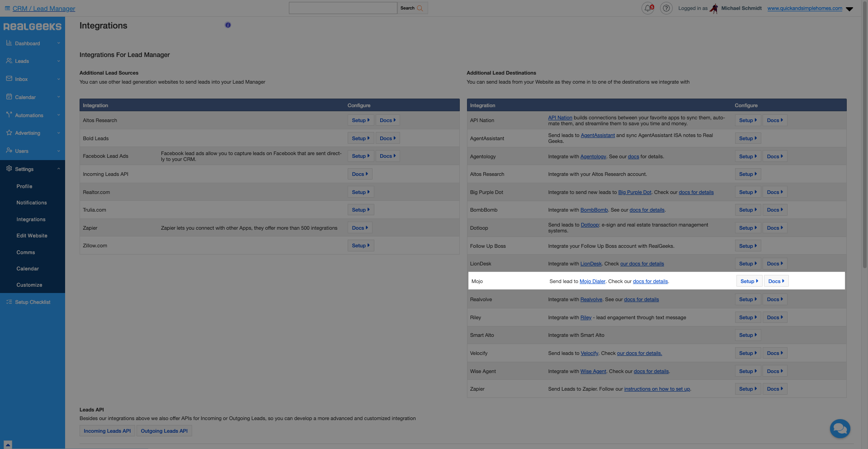Click Docs for Wise Agent

click(775, 371)
